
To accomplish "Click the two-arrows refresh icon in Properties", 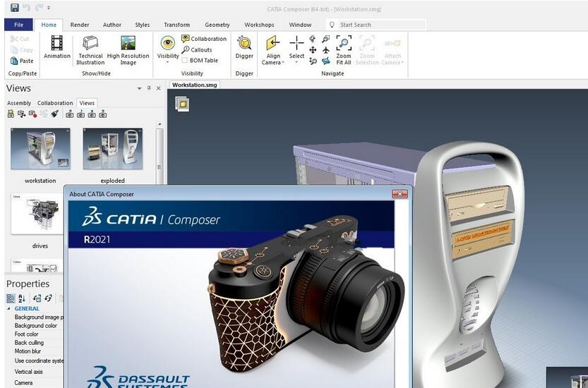I will [49, 298].
